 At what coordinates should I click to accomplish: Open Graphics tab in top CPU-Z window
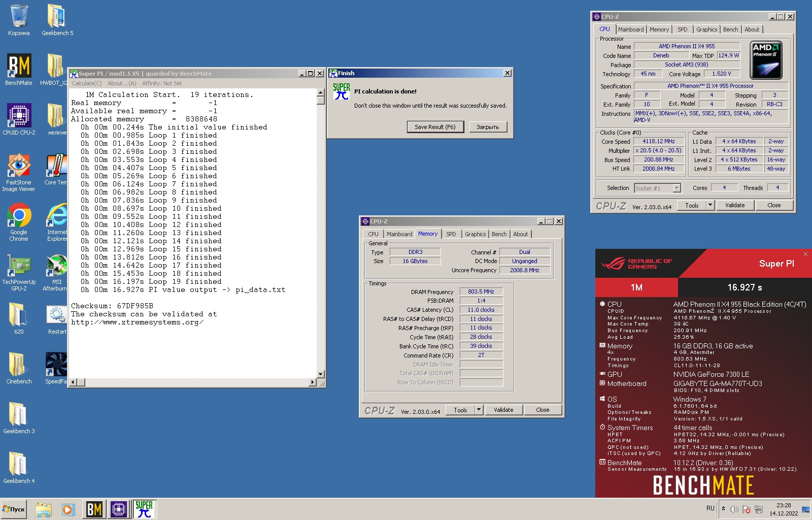click(706, 29)
